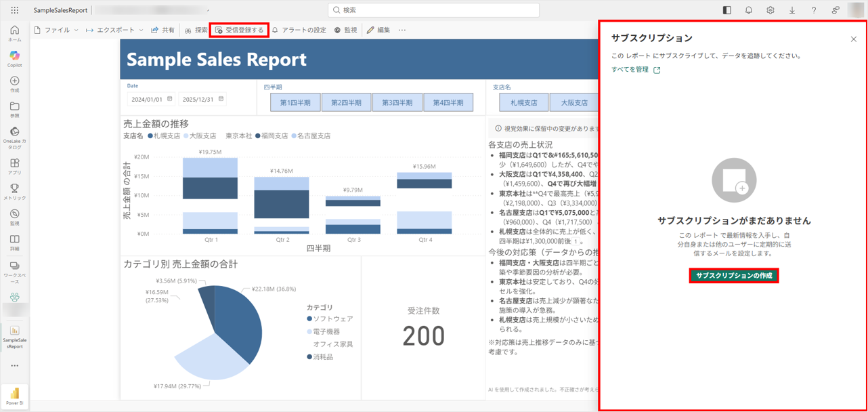The width and height of the screenshot is (868, 412).
Task: Toggle the 第1四半期 slicer button
Action: coord(295,102)
